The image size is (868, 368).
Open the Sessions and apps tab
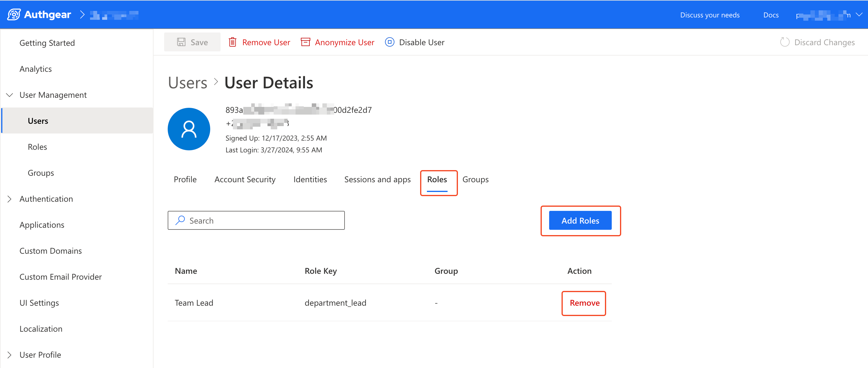(x=377, y=180)
